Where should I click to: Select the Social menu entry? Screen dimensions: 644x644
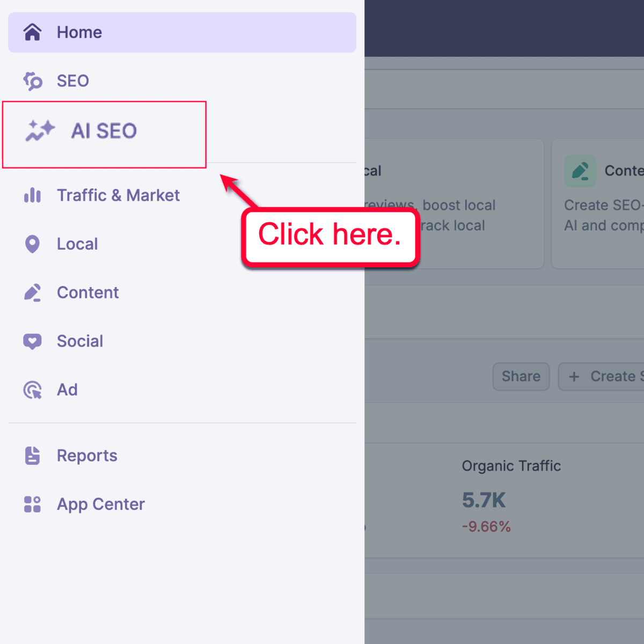coord(80,341)
